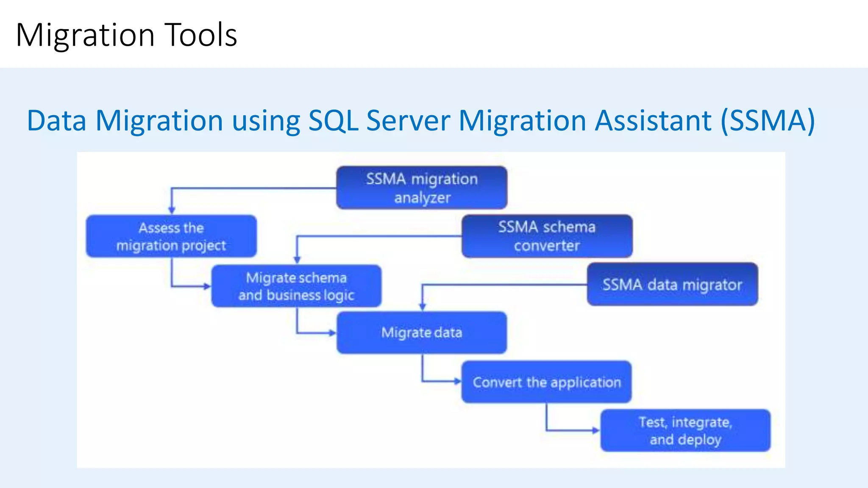This screenshot has width=868, height=488.
Task: Click the word 'Assistant' in the heading
Action: coord(653,121)
